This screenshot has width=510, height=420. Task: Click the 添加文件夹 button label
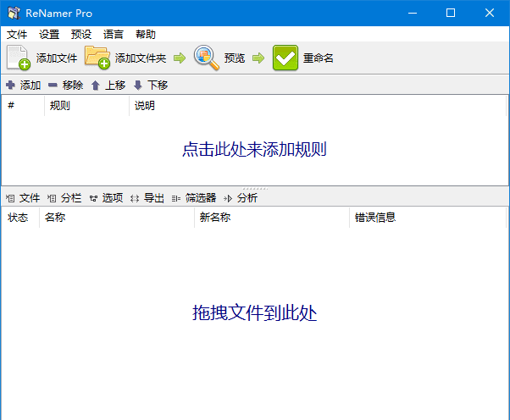[141, 58]
